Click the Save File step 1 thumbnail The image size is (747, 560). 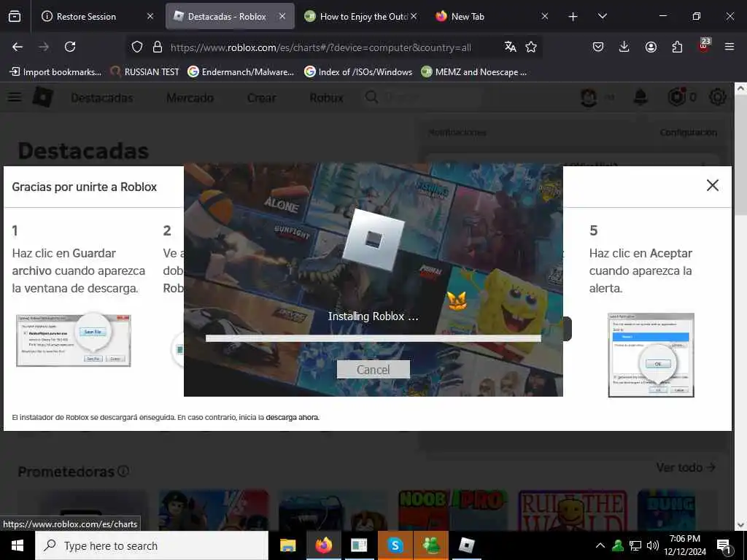74,340
